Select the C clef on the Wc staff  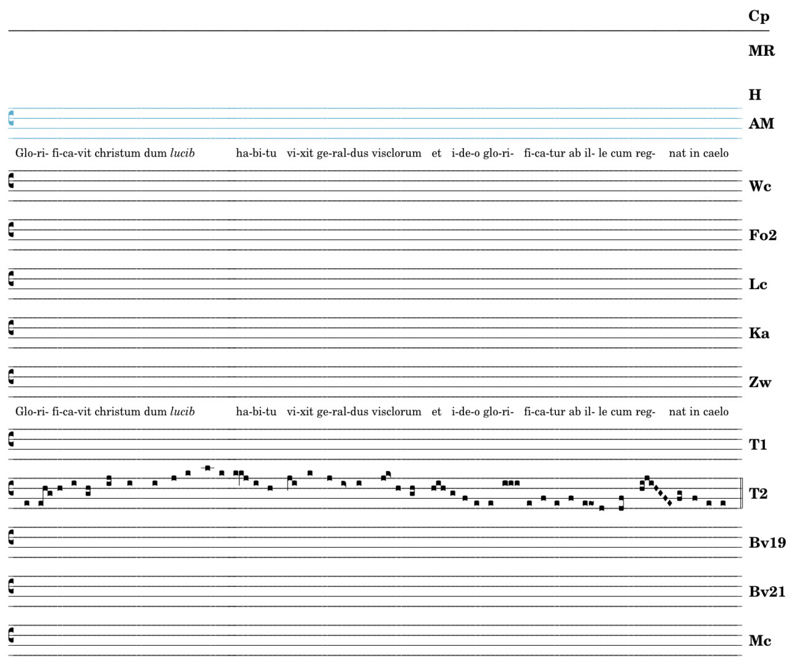[11, 181]
